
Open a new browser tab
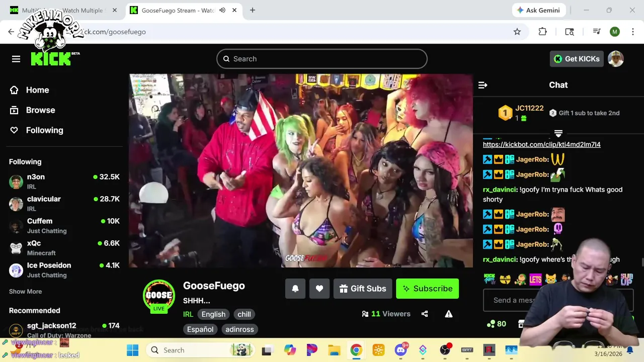tap(253, 10)
